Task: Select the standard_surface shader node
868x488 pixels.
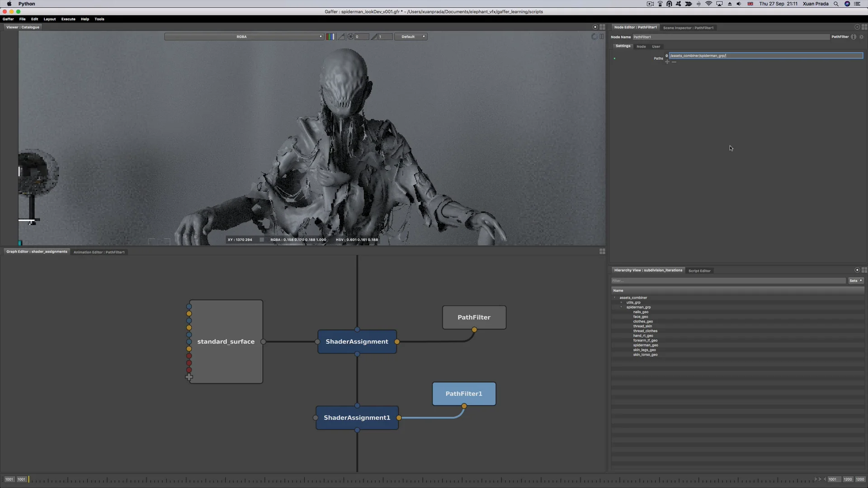Action: pos(226,342)
